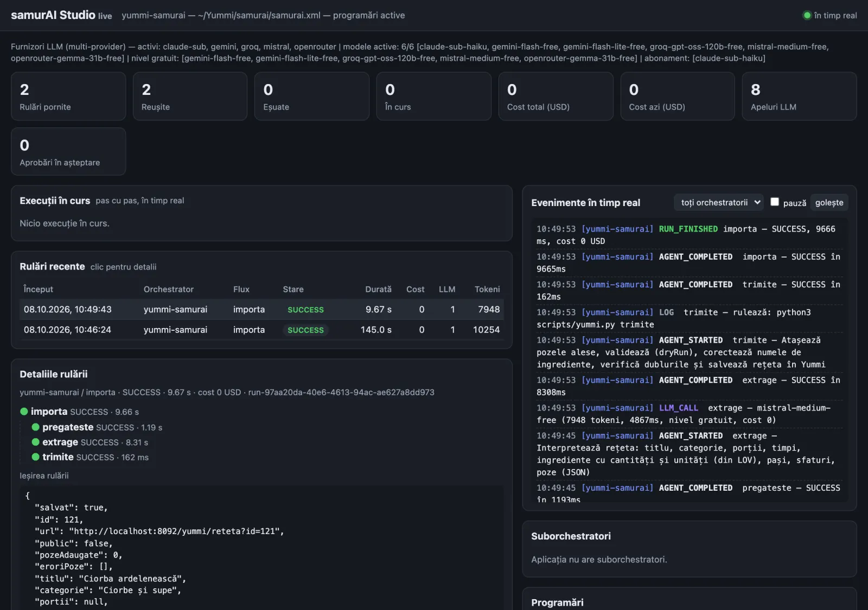Open the 10:49:43 run row
868x610 pixels.
(261, 309)
